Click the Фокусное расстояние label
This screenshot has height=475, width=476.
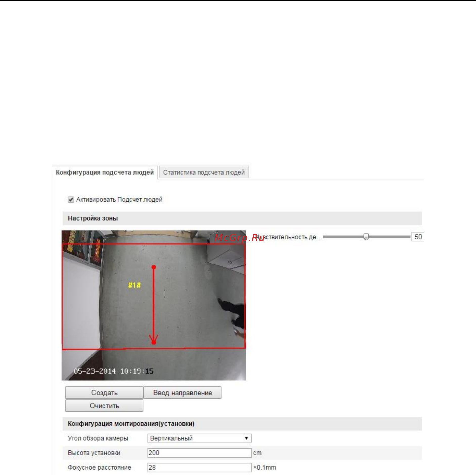pos(99,467)
